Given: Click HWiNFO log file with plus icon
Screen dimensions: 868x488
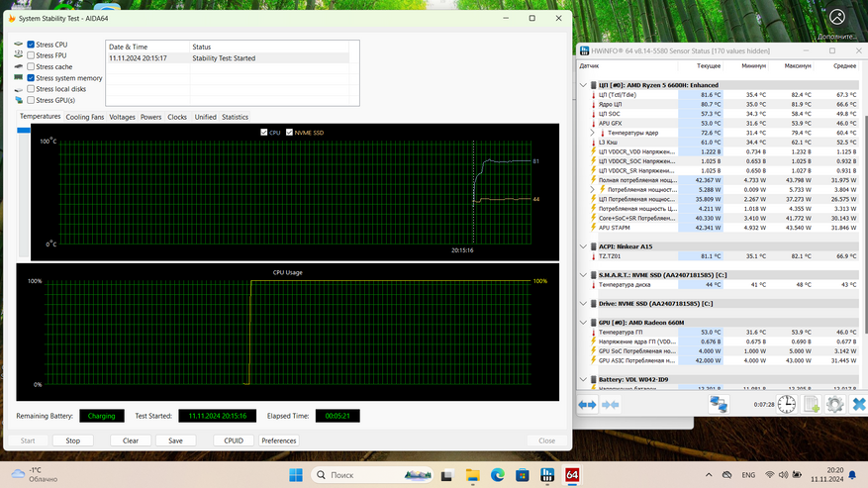Looking at the screenshot, I should tap(811, 405).
